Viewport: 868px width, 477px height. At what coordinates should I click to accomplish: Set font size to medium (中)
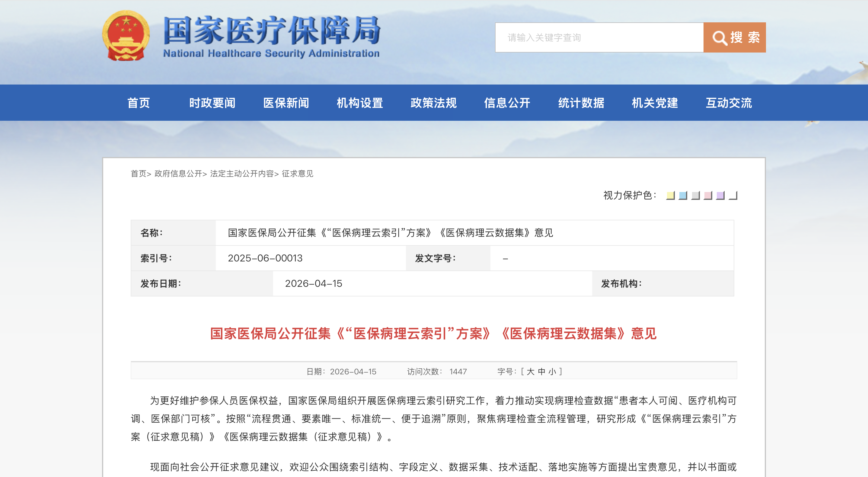pyautogui.click(x=541, y=372)
